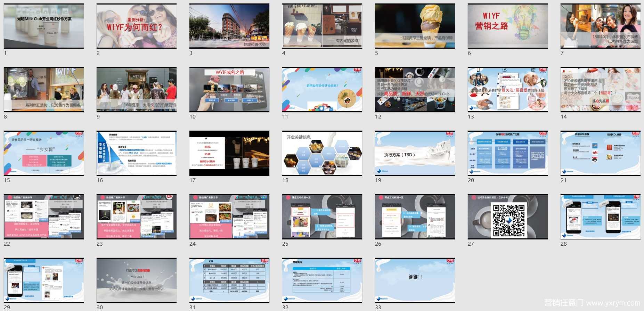Choose slide 24 微信推广案例分享
The height and width of the screenshot is (311, 644).
tap(229, 217)
